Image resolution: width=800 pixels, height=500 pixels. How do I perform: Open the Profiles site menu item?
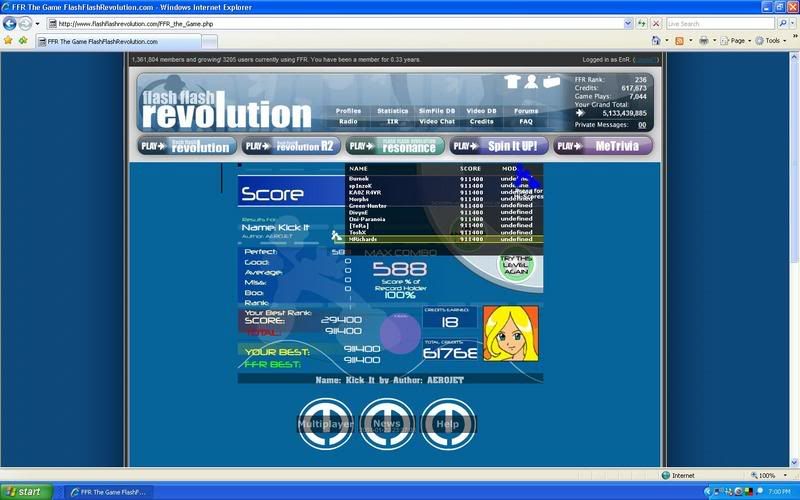pos(348,111)
